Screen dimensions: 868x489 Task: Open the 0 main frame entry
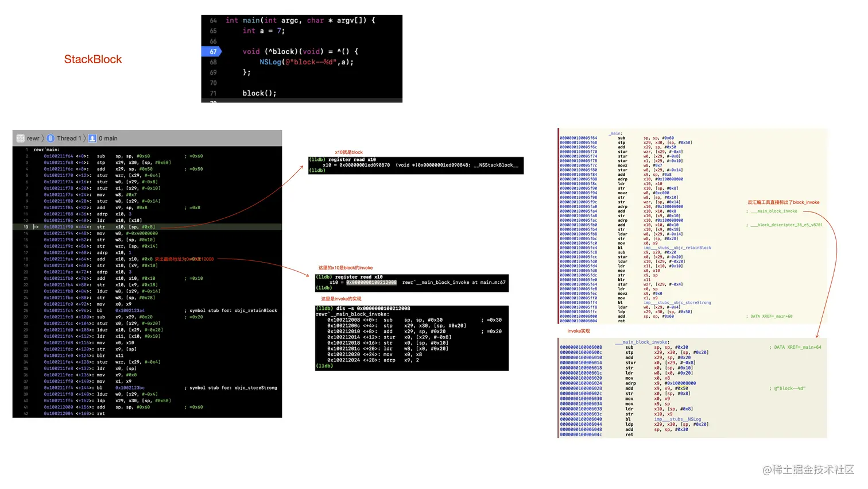(x=107, y=138)
